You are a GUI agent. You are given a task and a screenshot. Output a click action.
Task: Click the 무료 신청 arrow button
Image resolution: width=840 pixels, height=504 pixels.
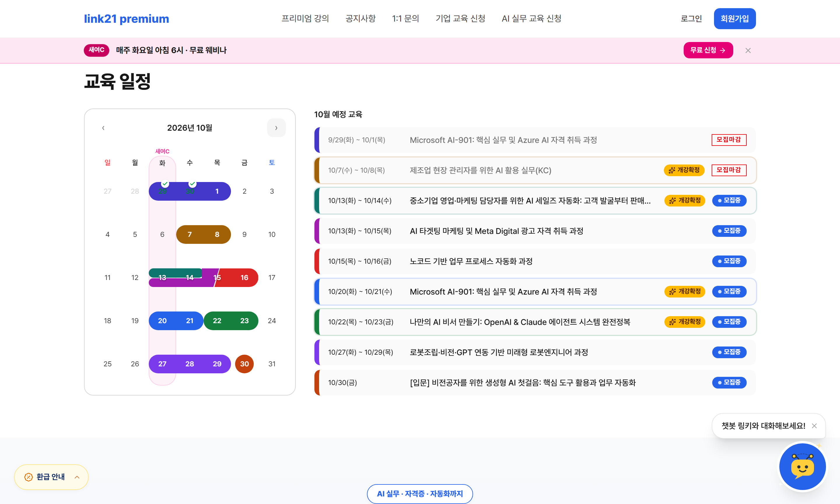708,50
